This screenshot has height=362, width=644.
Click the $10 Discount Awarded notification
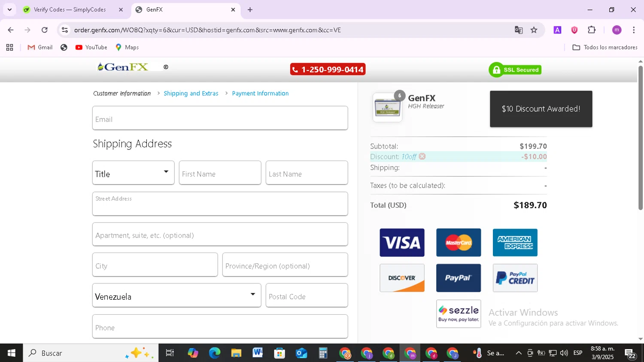point(541,109)
